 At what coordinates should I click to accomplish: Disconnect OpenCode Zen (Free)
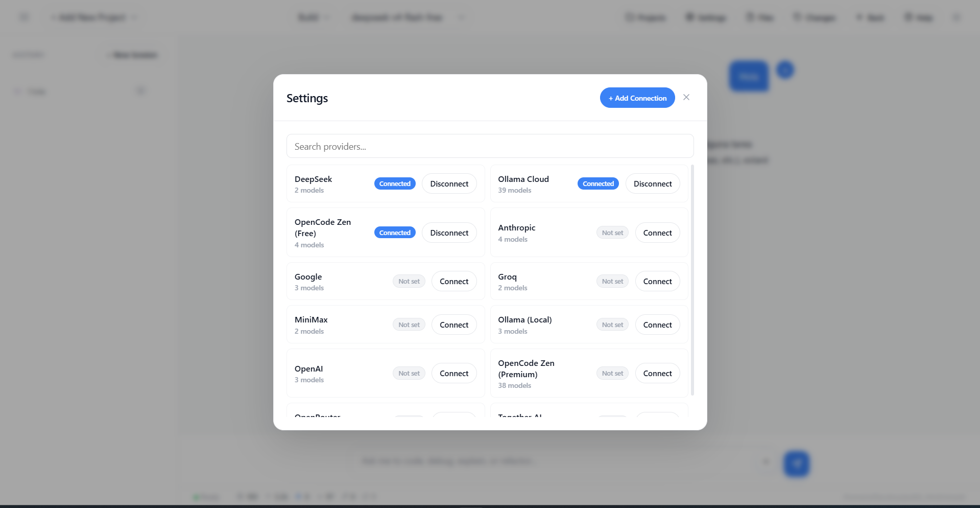click(449, 233)
